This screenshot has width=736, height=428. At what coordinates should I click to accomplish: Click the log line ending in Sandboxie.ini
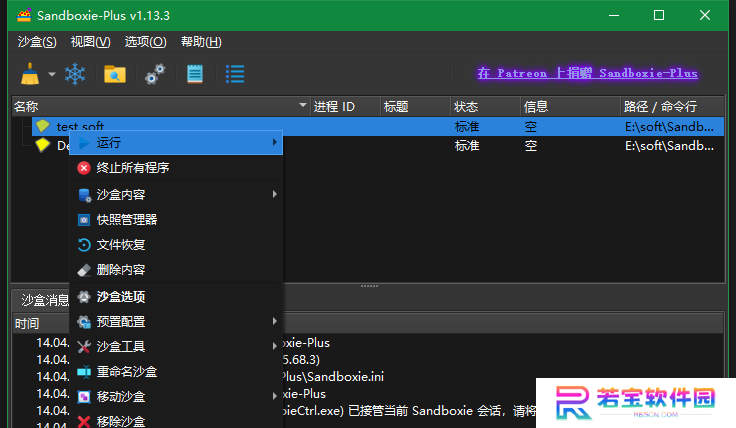(333, 376)
